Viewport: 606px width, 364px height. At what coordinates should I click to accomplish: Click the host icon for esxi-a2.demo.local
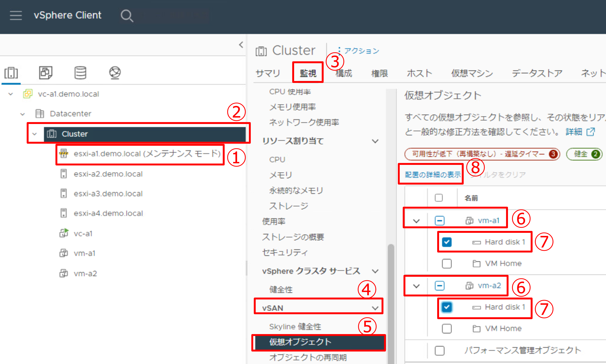64,174
